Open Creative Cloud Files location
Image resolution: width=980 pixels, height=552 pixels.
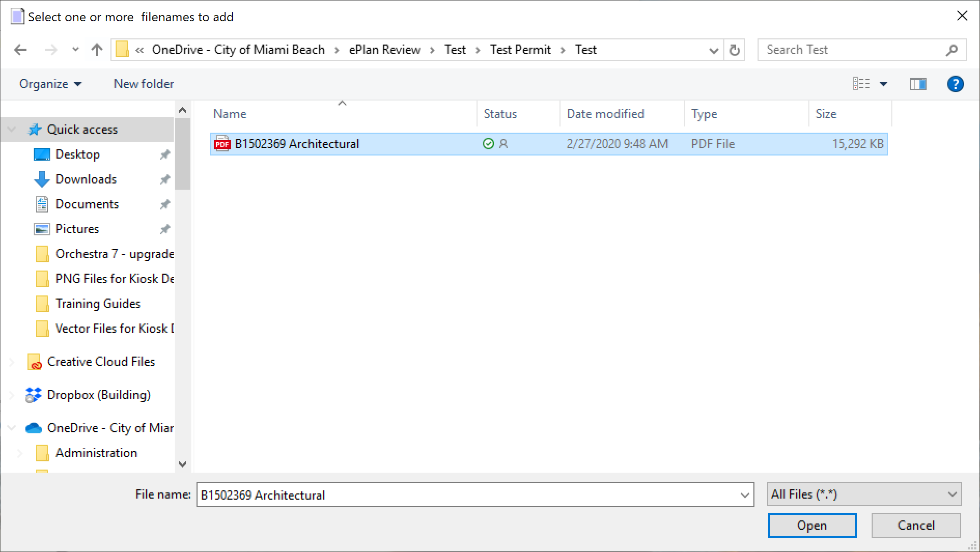point(101,362)
